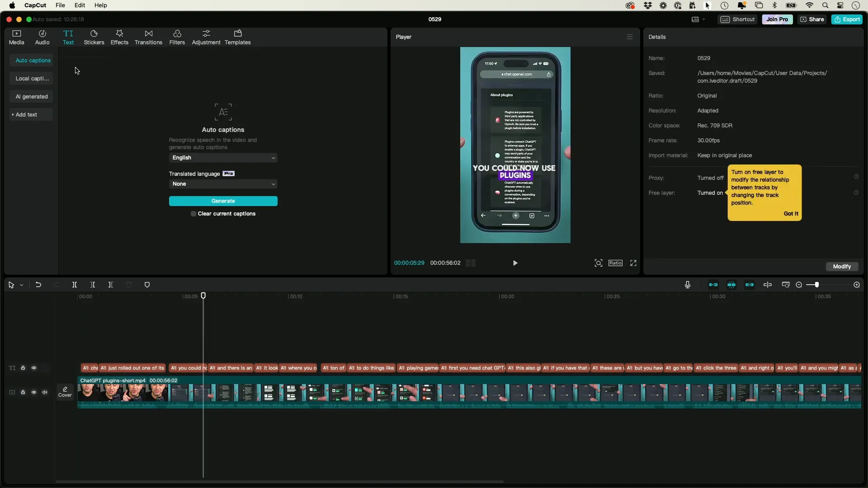Open the Adjustment tab
868x488 pixels.
[x=206, y=38]
